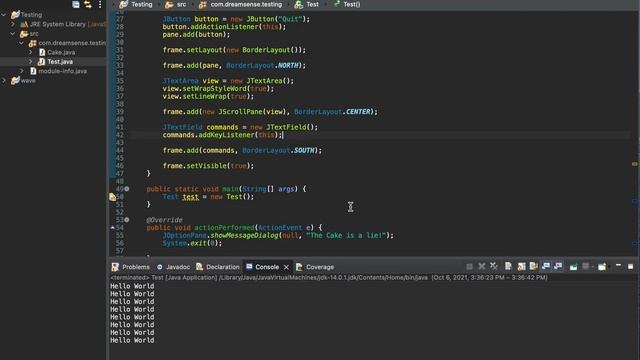Screen dimensions: 640x360
Task: Click the Terminate console button
Action: click(469, 267)
